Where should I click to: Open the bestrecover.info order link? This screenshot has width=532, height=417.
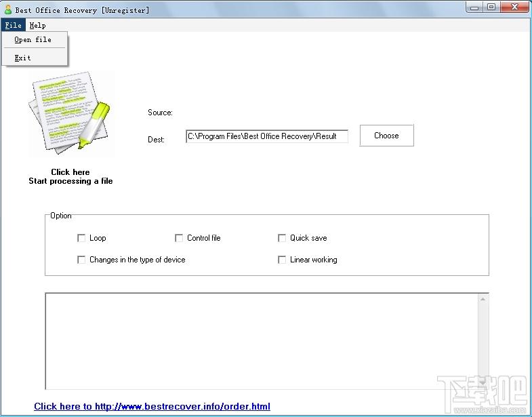click(x=152, y=406)
